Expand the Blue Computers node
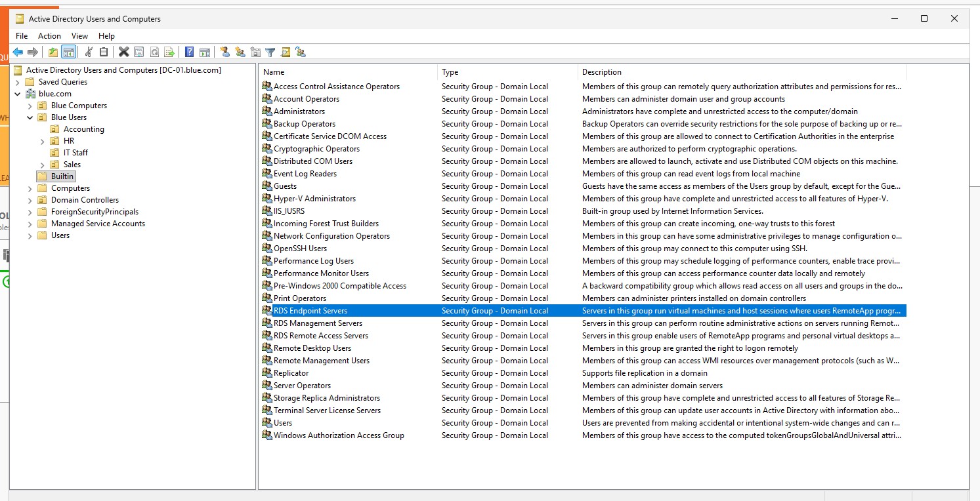980x501 pixels. point(30,106)
